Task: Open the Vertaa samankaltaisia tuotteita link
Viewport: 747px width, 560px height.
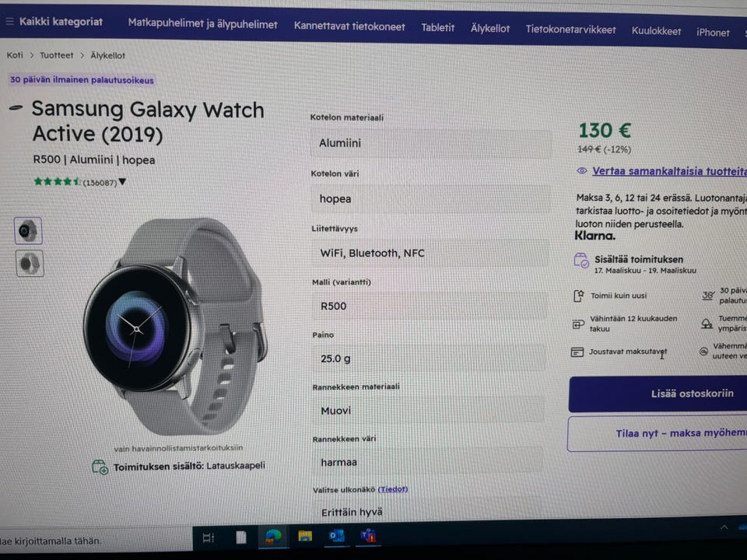Action: tap(669, 171)
